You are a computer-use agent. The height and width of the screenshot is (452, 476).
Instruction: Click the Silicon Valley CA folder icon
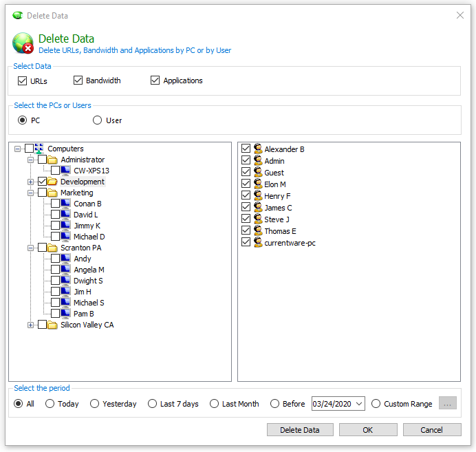[x=52, y=325]
